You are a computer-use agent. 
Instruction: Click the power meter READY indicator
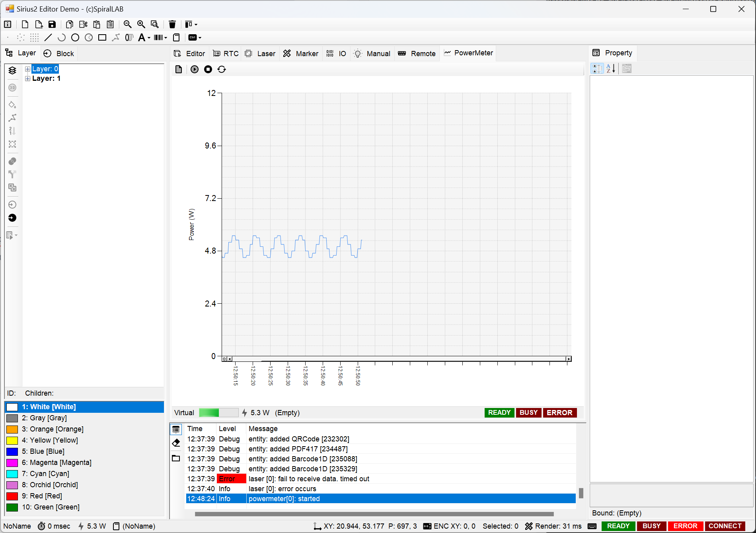click(499, 412)
